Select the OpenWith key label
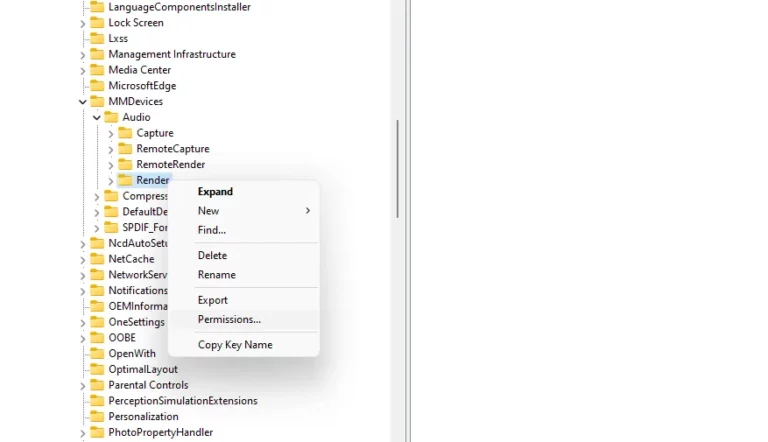 (x=132, y=353)
